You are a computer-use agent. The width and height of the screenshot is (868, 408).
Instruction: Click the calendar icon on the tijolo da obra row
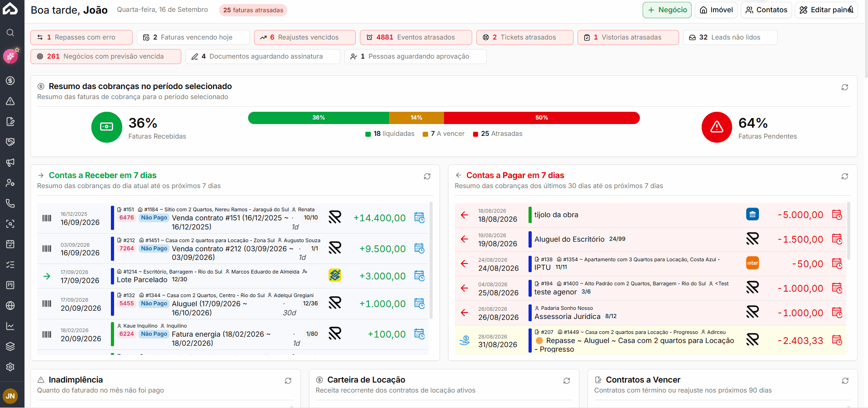pos(837,214)
